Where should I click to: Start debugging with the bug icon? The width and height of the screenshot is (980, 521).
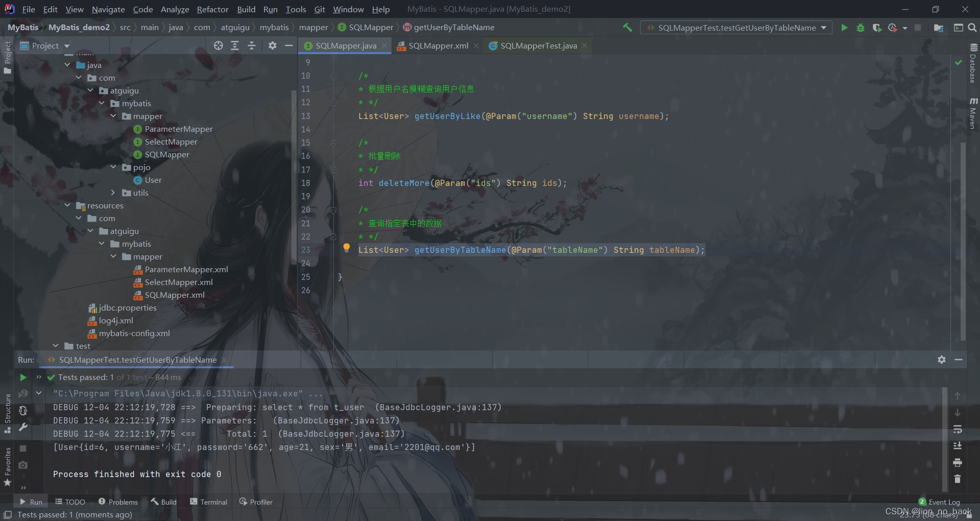click(861, 28)
